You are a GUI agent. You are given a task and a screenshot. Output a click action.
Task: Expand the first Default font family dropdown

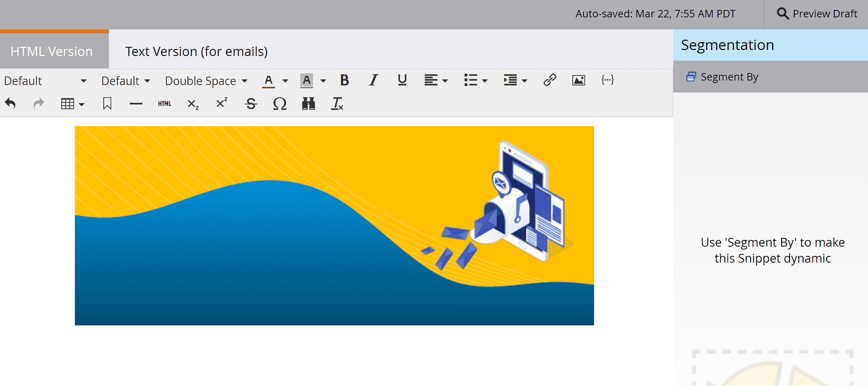click(45, 81)
